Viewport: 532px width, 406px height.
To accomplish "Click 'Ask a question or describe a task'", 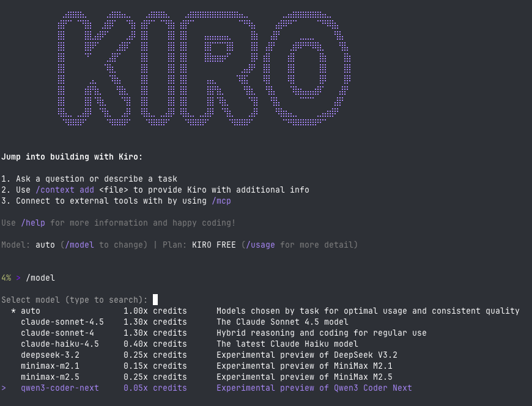I will point(97,179).
